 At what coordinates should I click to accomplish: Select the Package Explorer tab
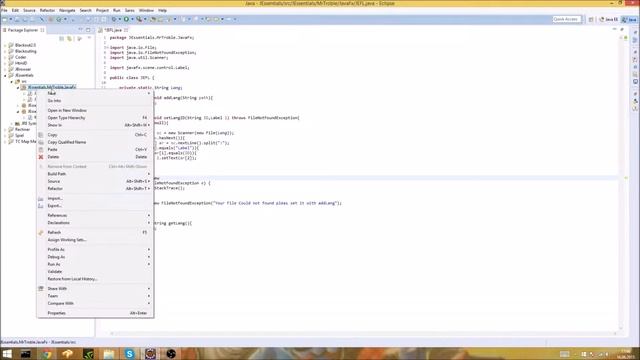[23, 30]
